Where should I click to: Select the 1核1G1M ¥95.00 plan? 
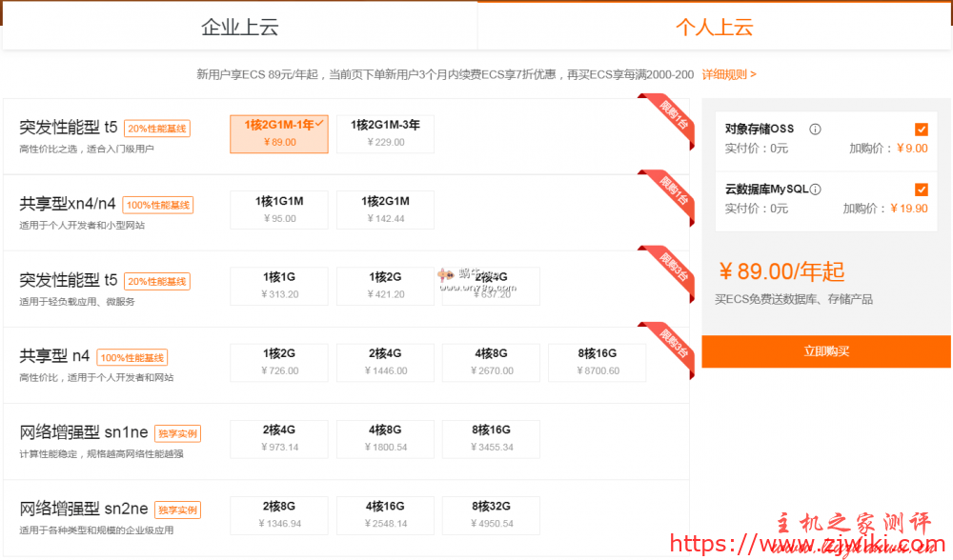pyautogui.click(x=278, y=210)
